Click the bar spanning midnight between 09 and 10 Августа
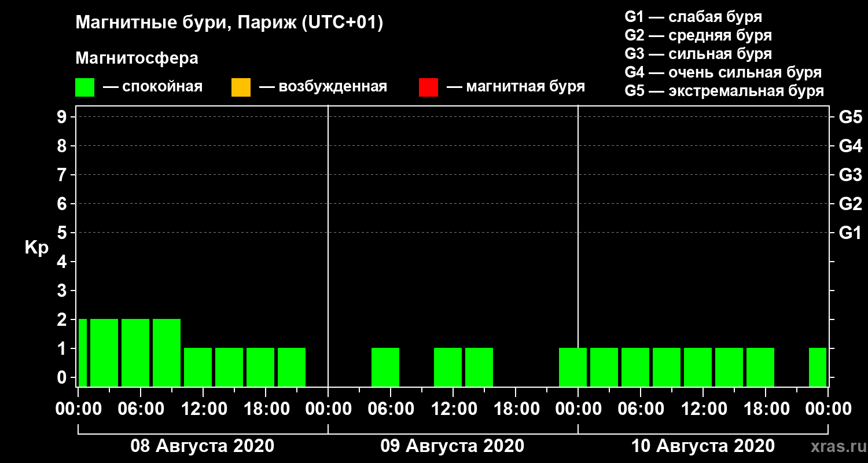The width and height of the screenshot is (868, 463). coord(573,367)
